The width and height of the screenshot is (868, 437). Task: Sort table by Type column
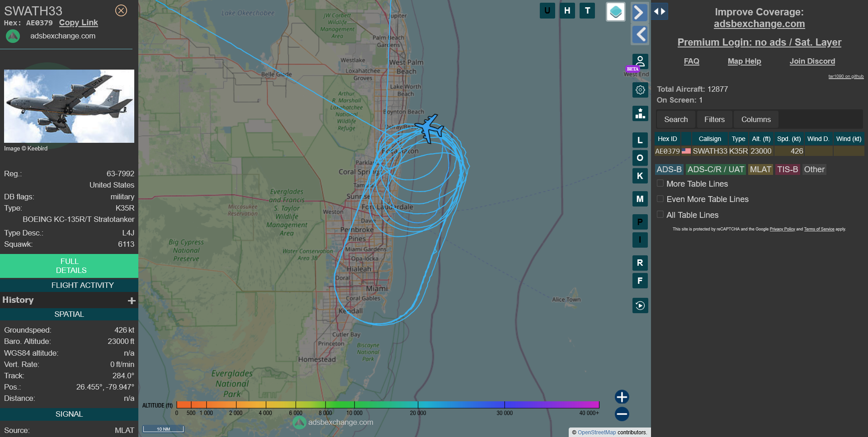click(738, 139)
